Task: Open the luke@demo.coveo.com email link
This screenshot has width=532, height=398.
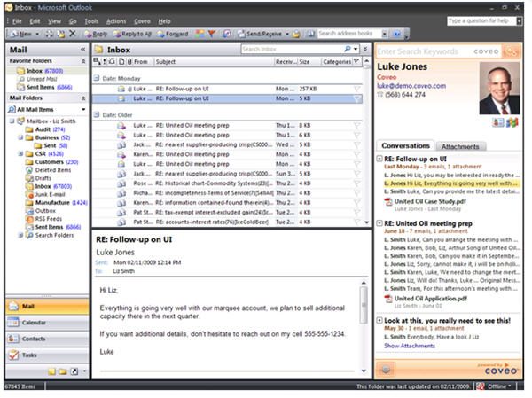Action: tap(411, 86)
